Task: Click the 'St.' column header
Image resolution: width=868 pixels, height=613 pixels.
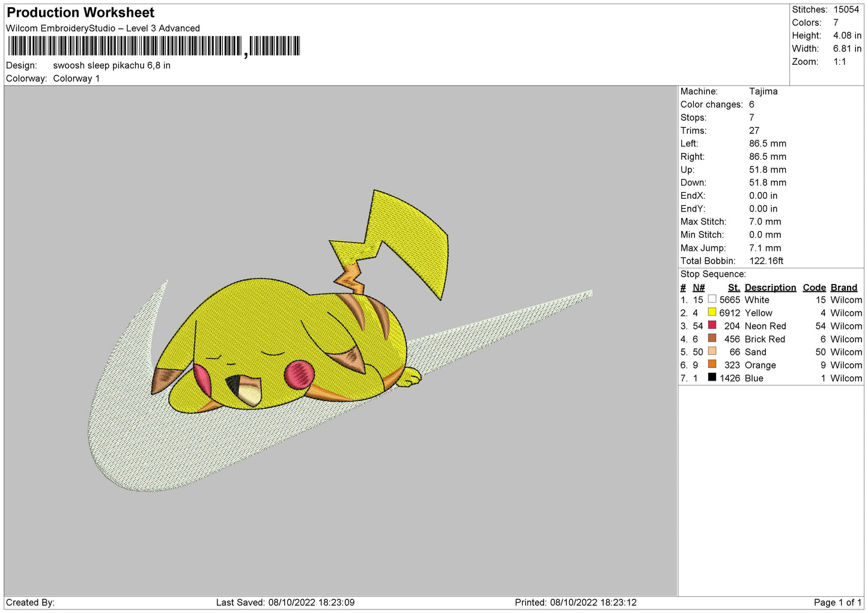Action: (x=733, y=288)
